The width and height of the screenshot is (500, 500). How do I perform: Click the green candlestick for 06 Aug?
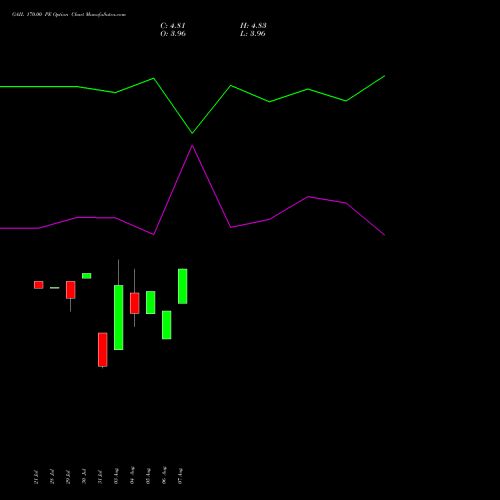click(x=167, y=325)
